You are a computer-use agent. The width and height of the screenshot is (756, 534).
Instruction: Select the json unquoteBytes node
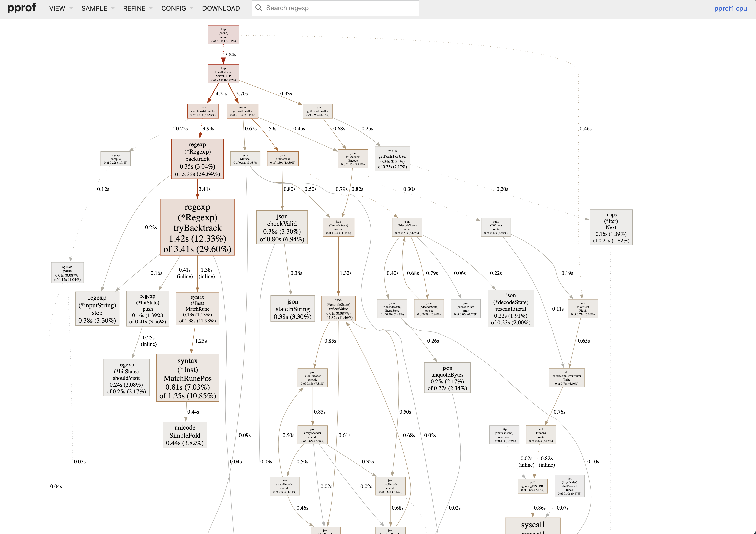click(447, 378)
